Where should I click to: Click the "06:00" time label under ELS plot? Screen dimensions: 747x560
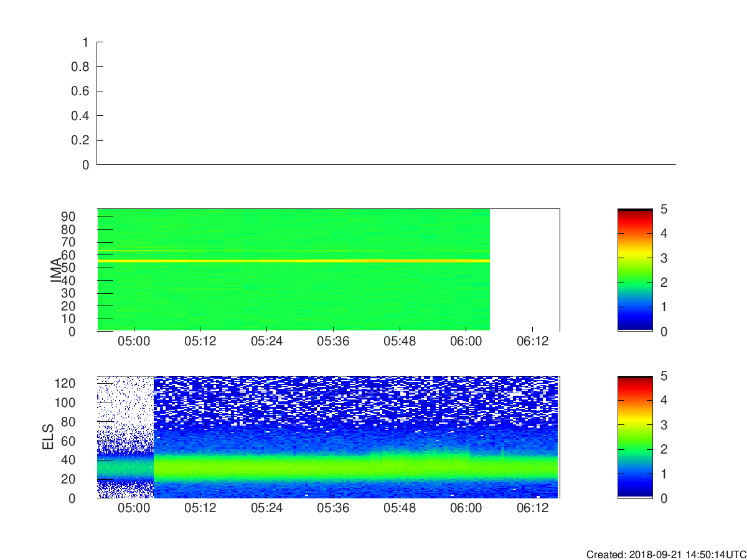coord(466,508)
